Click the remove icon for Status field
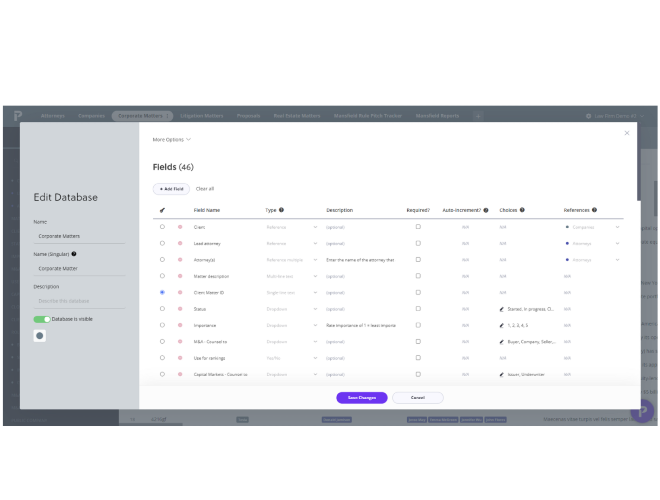 180,309
